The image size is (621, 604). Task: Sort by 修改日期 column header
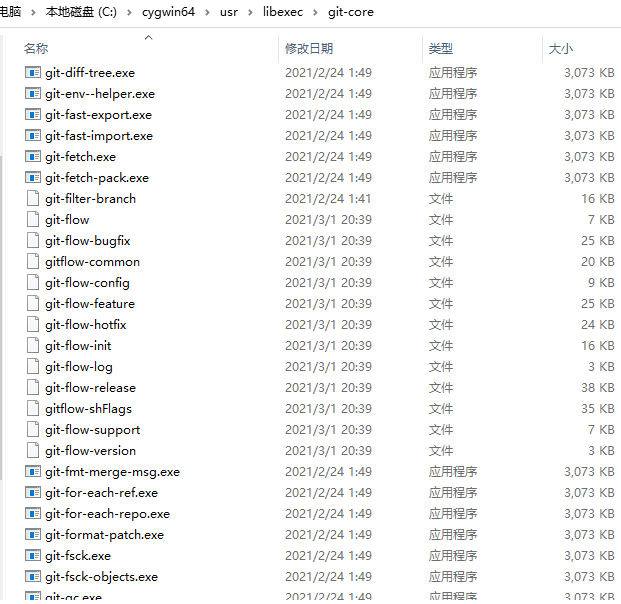(x=309, y=49)
